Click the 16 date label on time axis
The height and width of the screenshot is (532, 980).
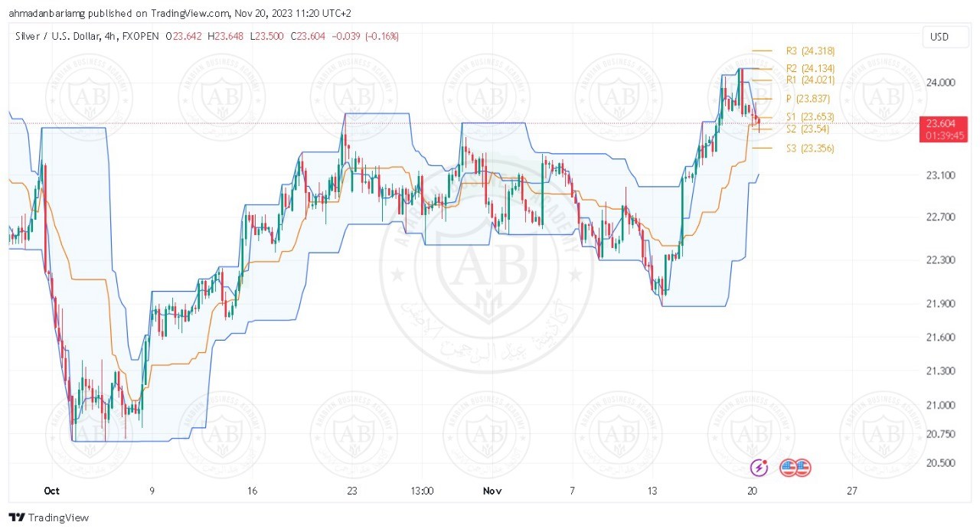pyautogui.click(x=251, y=491)
